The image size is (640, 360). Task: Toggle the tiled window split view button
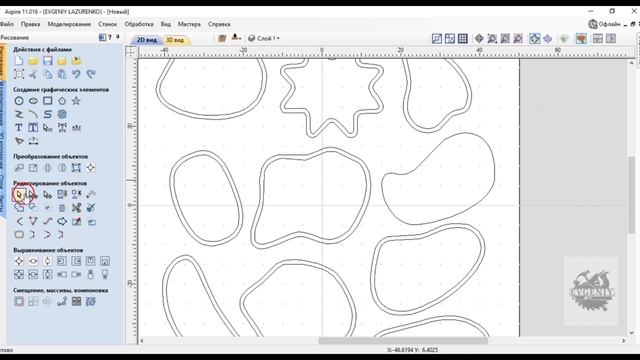pyautogui.click(x=598, y=39)
